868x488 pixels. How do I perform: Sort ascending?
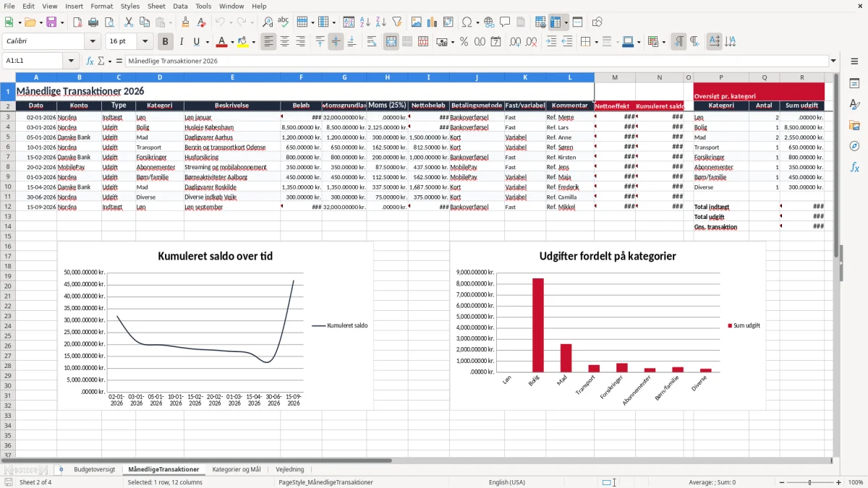pyautogui.click(x=365, y=22)
